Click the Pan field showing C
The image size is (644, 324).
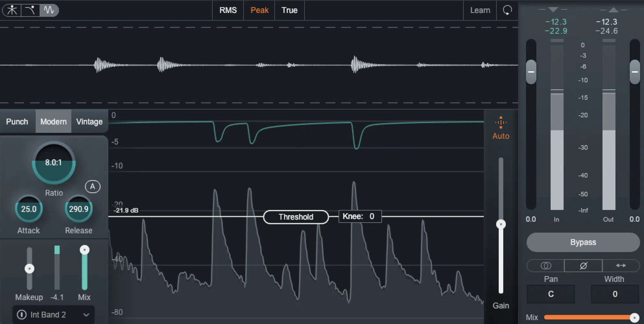(x=551, y=294)
